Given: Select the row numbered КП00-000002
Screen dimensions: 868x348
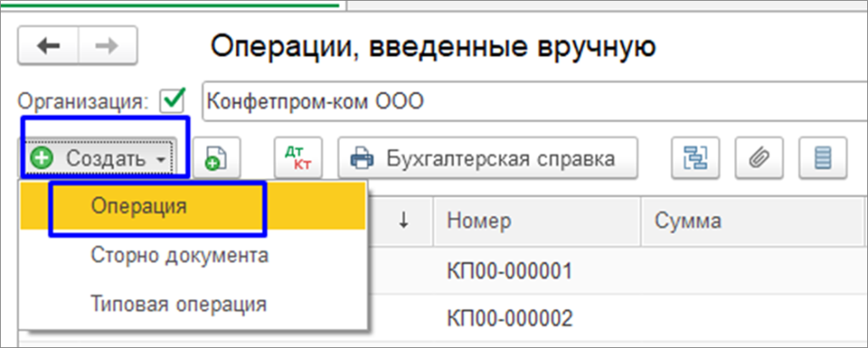Looking at the screenshot, I should click(617, 319).
